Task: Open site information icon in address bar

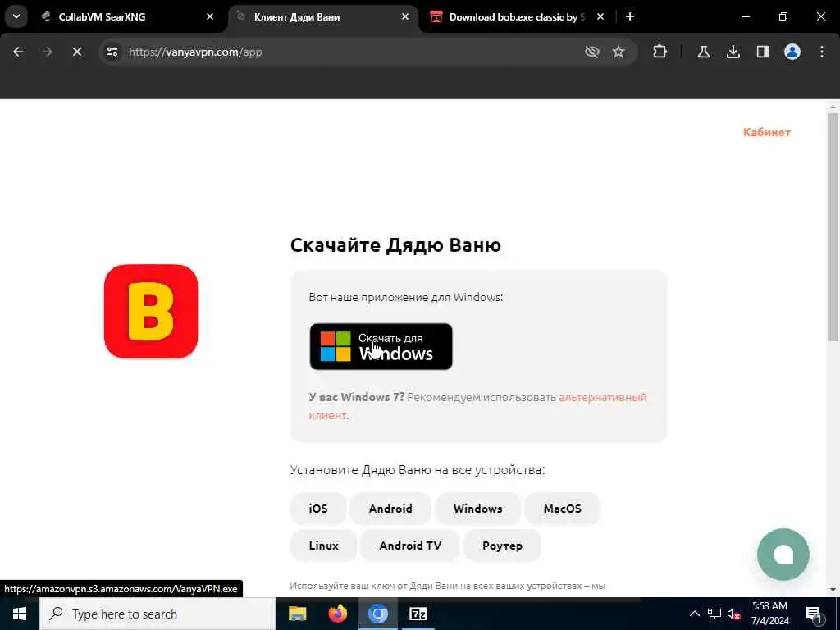Action: (112, 52)
